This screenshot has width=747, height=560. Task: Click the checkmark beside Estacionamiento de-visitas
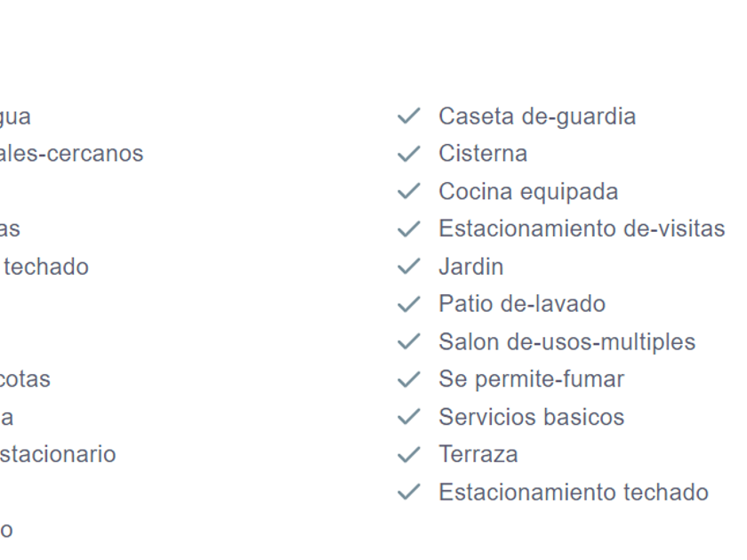409,229
